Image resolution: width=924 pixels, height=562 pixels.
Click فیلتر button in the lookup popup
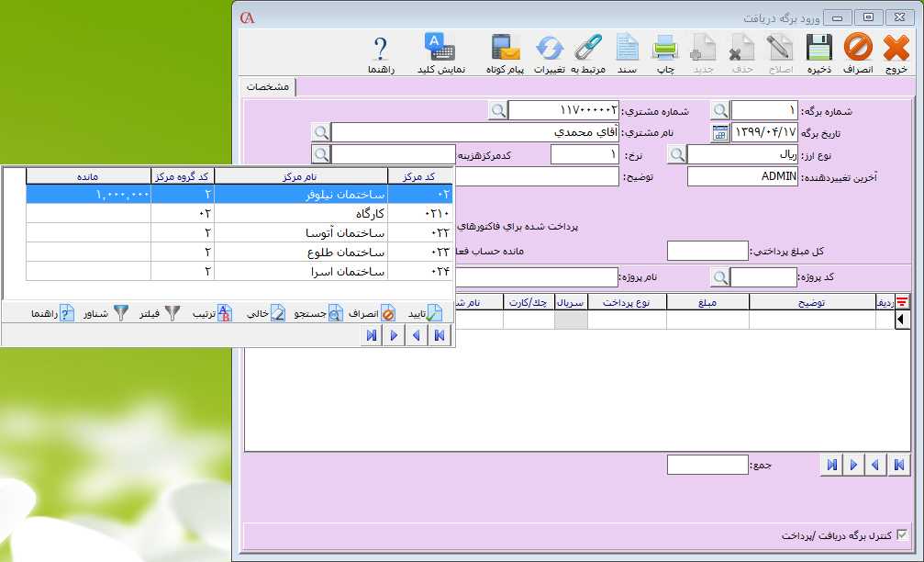(160, 313)
